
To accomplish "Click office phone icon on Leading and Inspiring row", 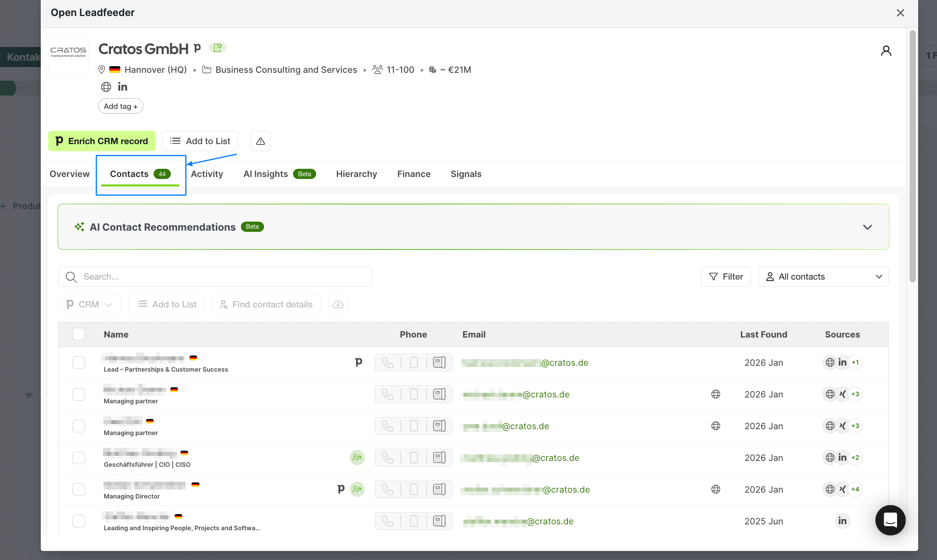I will point(440,521).
